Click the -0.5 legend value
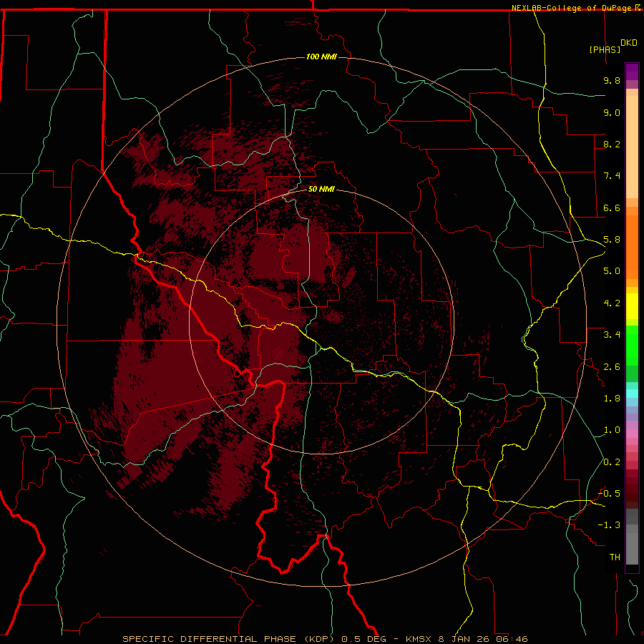644x644 pixels. (x=609, y=493)
